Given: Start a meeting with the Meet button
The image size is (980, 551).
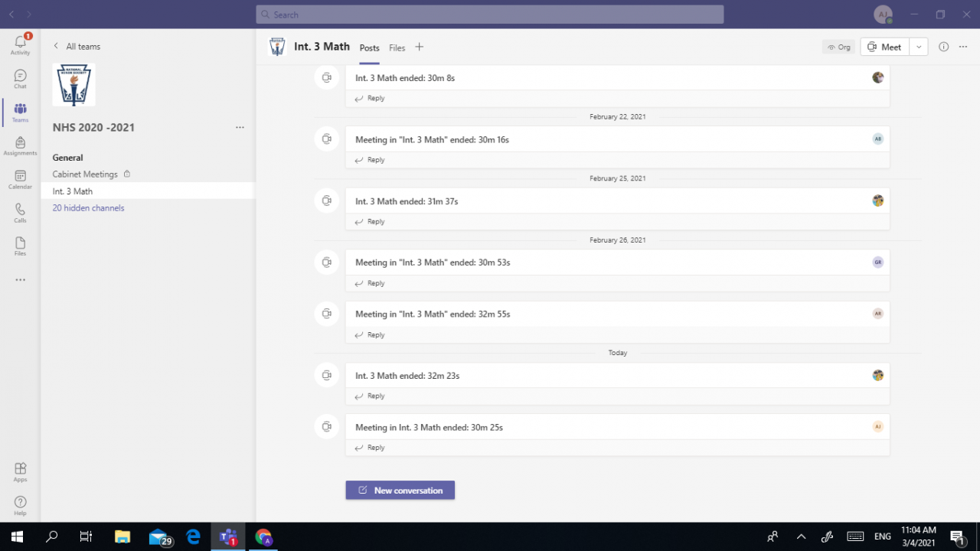Looking at the screenshot, I should coord(884,47).
